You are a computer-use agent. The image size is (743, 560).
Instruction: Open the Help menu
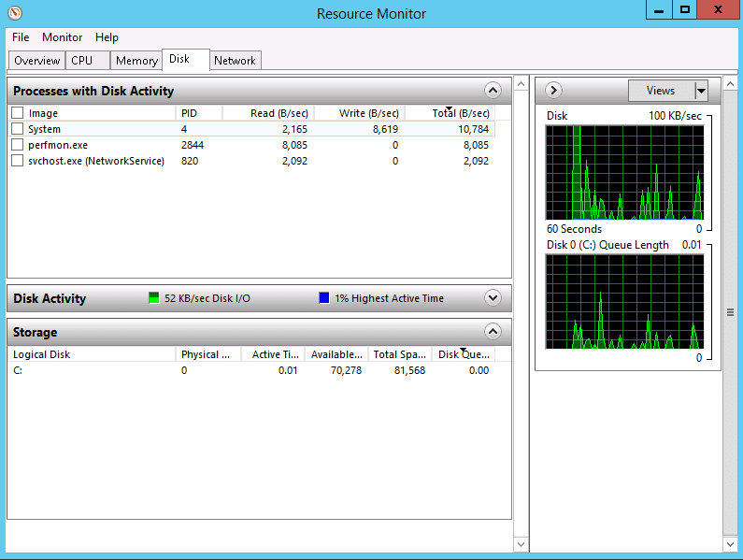point(107,37)
